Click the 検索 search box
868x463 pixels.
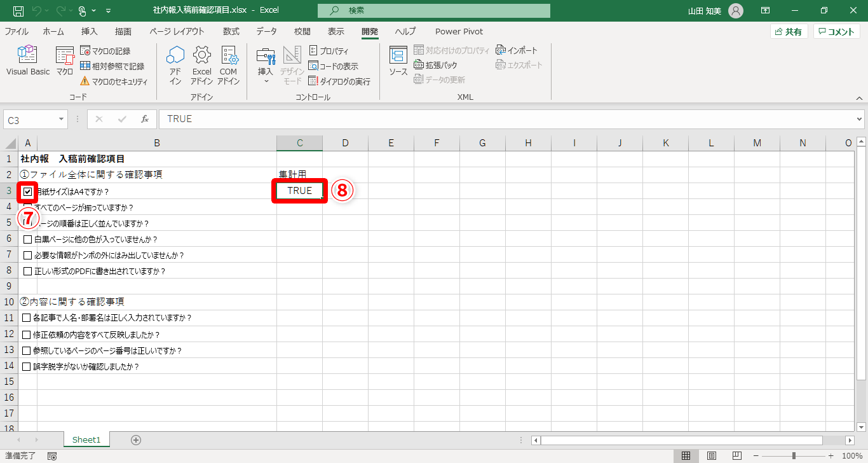(434, 11)
